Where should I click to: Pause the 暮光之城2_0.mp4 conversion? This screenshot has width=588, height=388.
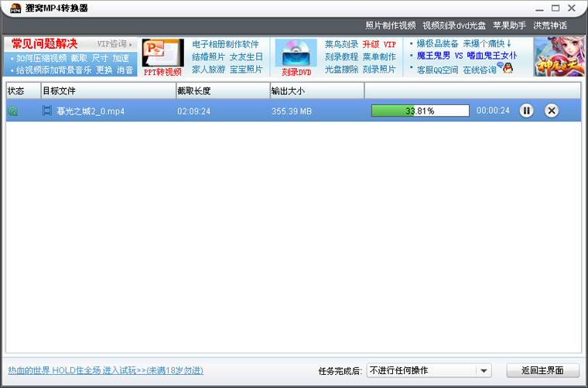(526, 111)
